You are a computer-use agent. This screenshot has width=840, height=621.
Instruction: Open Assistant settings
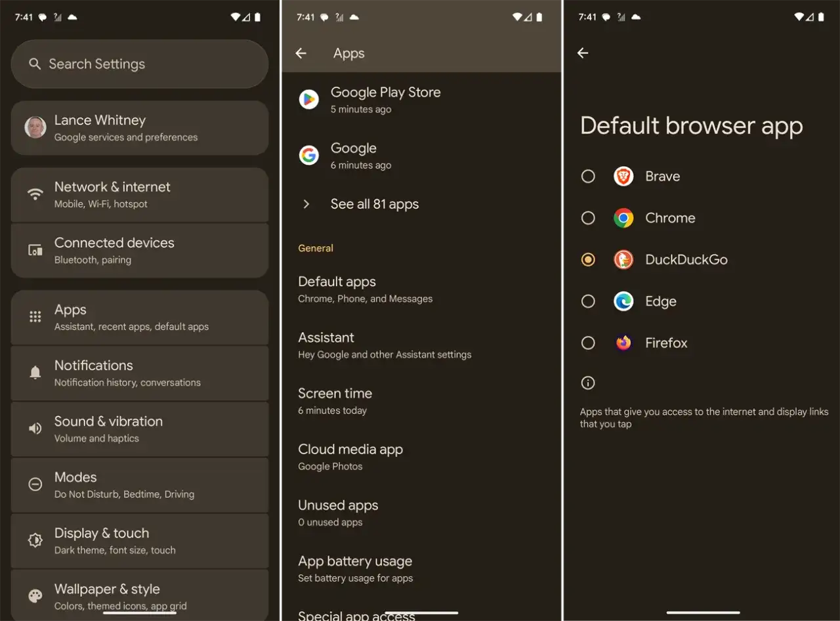tap(421, 345)
